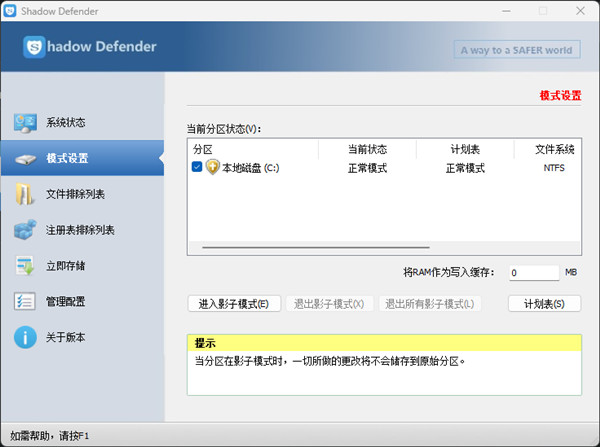The width and height of the screenshot is (600, 447).
Task: Click 退出所有影子模式(L) button
Action: coord(430,304)
